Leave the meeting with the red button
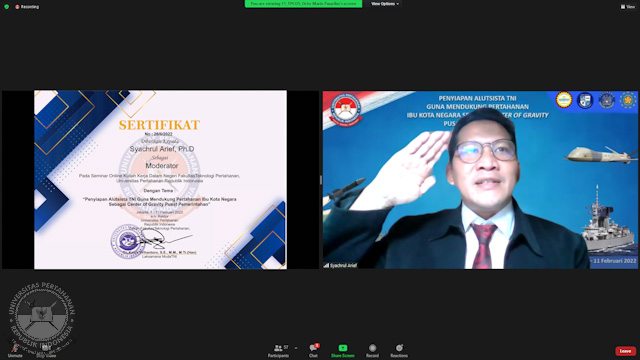This screenshot has height=360, width=640. (625, 351)
